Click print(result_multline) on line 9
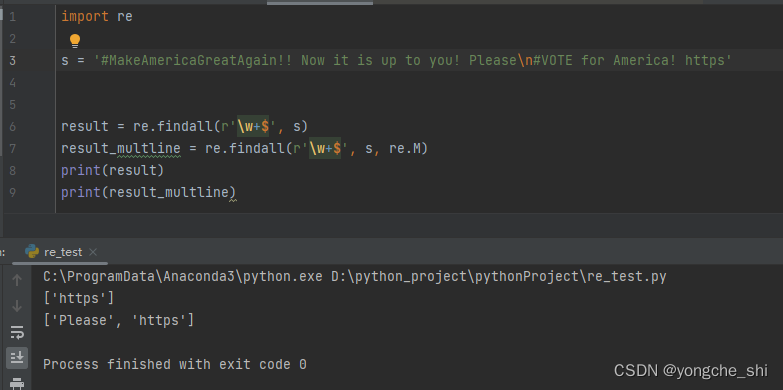Screen dimensions: 783x390 point(148,193)
